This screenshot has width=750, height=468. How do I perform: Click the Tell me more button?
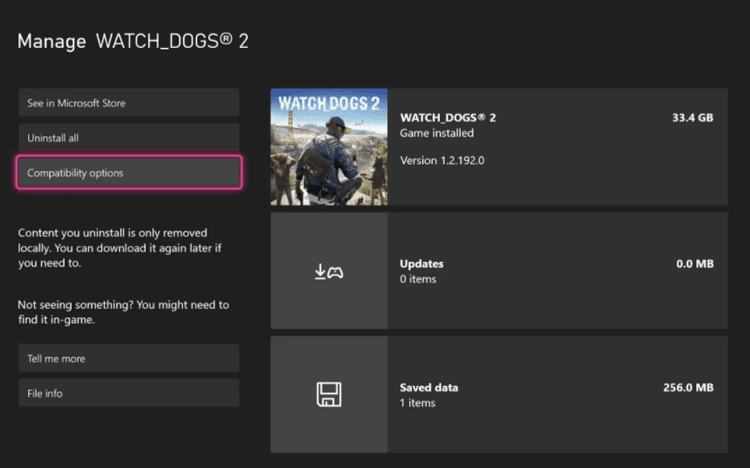(x=129, y=358)
